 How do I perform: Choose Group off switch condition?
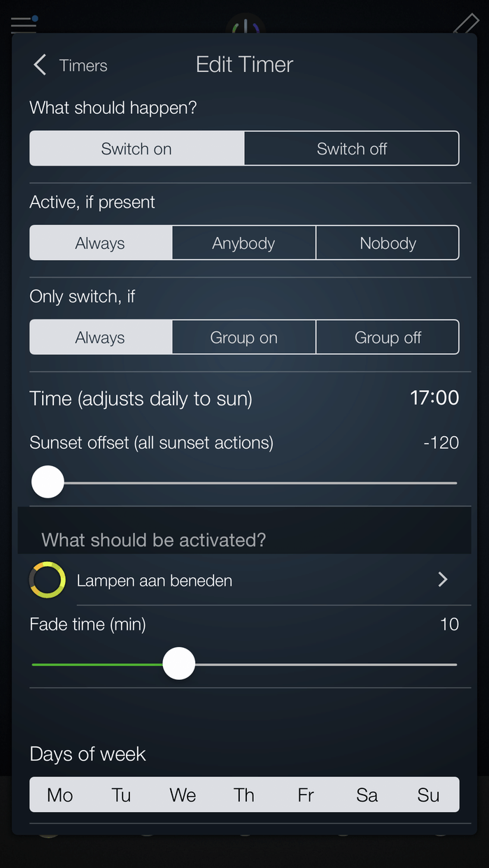click(388, 338)
